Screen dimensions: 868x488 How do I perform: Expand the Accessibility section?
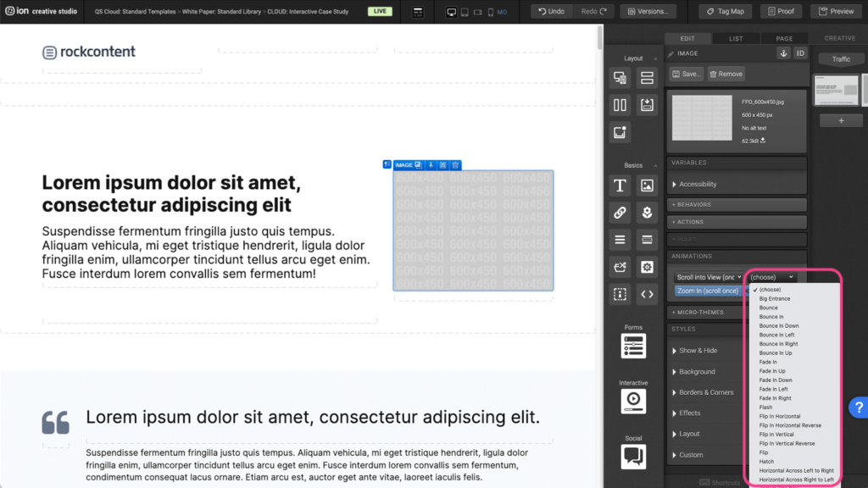click(x=697, y=184)
